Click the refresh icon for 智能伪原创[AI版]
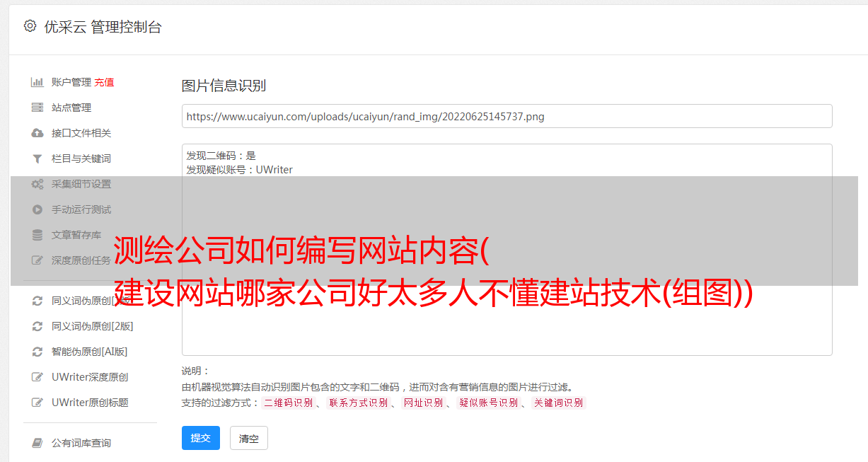The image size is (868, 462). [37, 352]
